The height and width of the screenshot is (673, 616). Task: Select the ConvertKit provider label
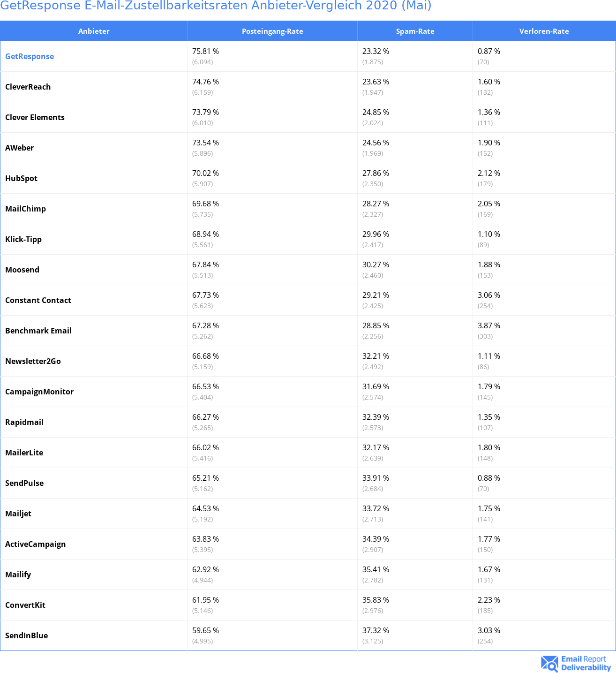[x=25, y=605]
